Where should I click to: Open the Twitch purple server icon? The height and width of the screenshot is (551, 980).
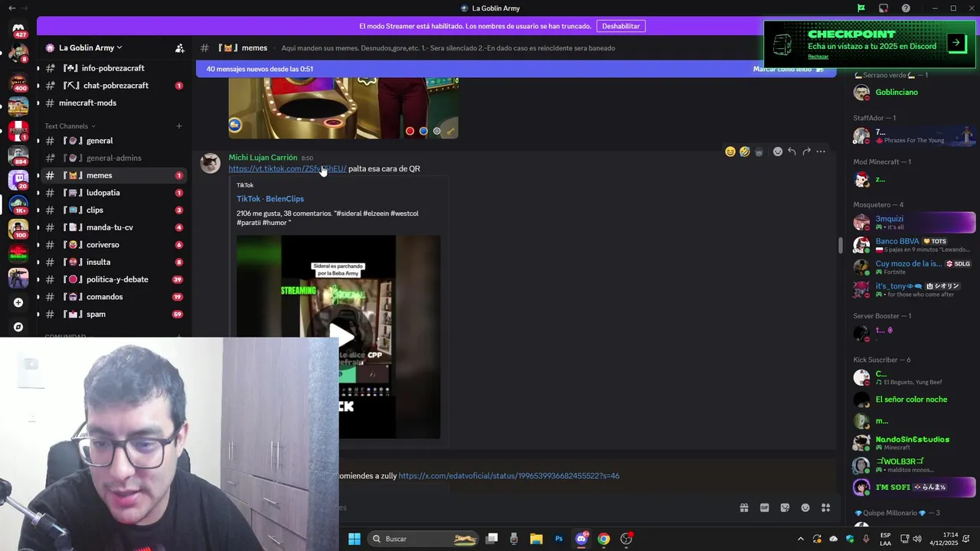click(x=18, y=180)
